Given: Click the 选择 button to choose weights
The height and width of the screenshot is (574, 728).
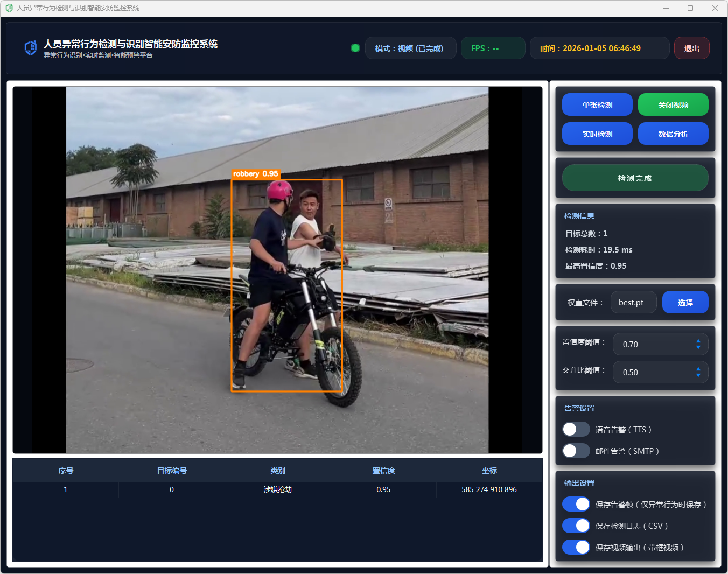Looking at the screenshot, I should coord(685,302).
